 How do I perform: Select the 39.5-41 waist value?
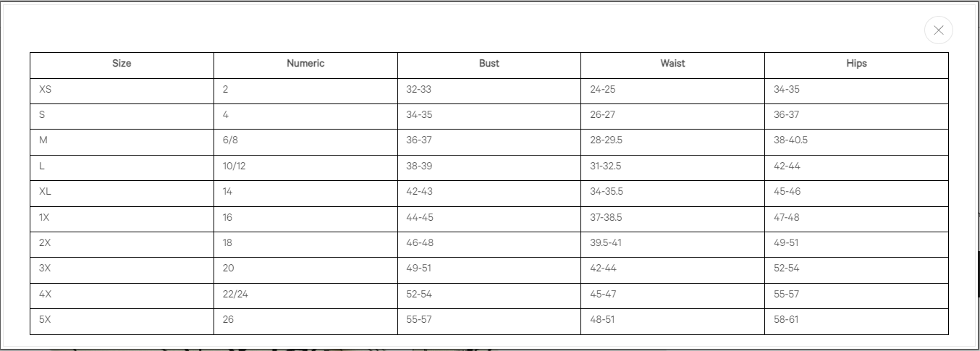click(606, 243)
